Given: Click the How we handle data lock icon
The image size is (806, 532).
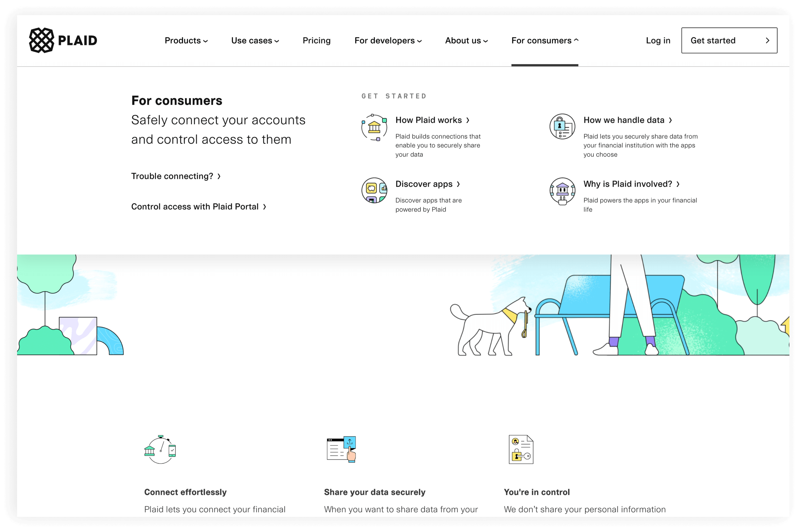Looking at the screenshot, I should 562,127.
